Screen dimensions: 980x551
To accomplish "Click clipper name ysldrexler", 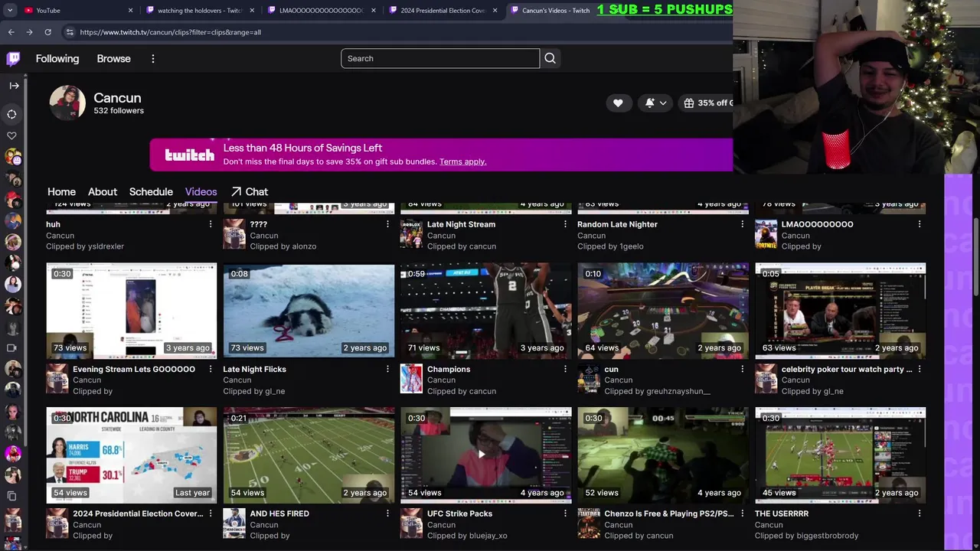I will [x=105, y=246].
